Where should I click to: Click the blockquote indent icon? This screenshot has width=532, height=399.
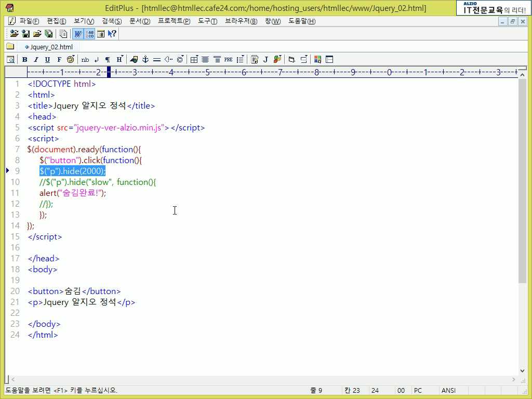(x=217, y=60)
